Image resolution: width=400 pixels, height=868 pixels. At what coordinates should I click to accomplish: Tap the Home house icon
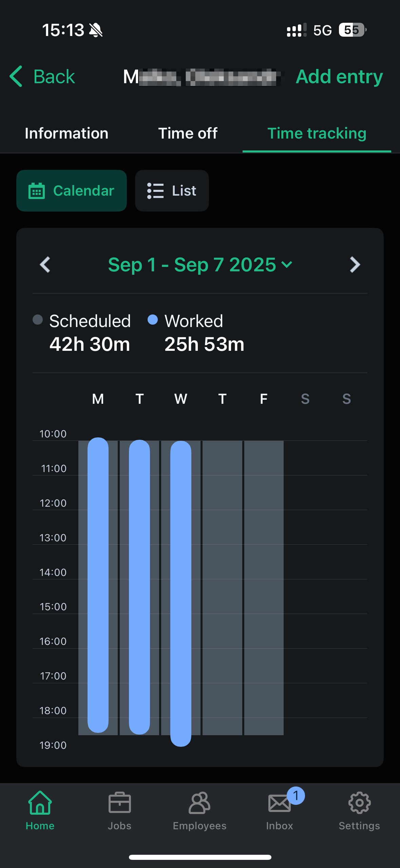point(40,803)
